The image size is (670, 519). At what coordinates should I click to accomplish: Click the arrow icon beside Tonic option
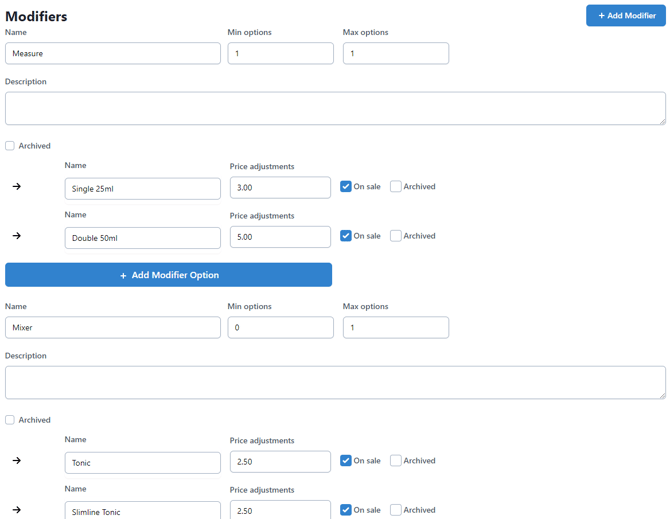click(17, 461)
